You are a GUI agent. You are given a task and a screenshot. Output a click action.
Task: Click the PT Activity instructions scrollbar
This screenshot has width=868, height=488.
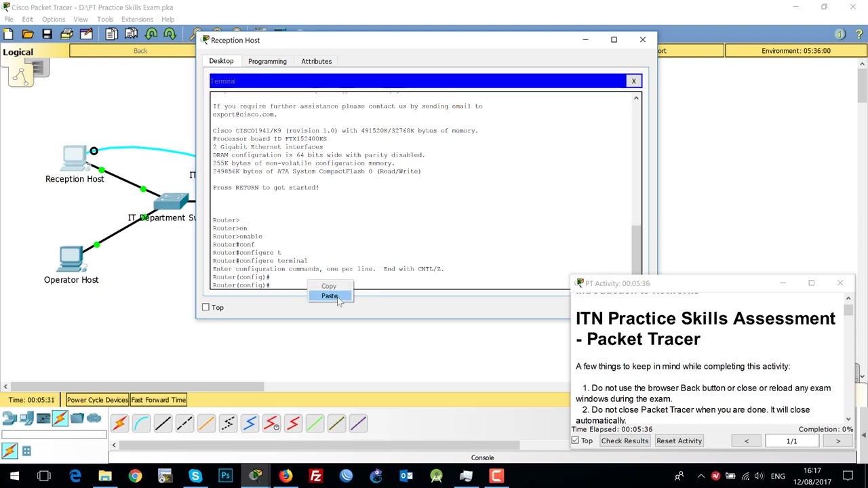pos(848,310)
